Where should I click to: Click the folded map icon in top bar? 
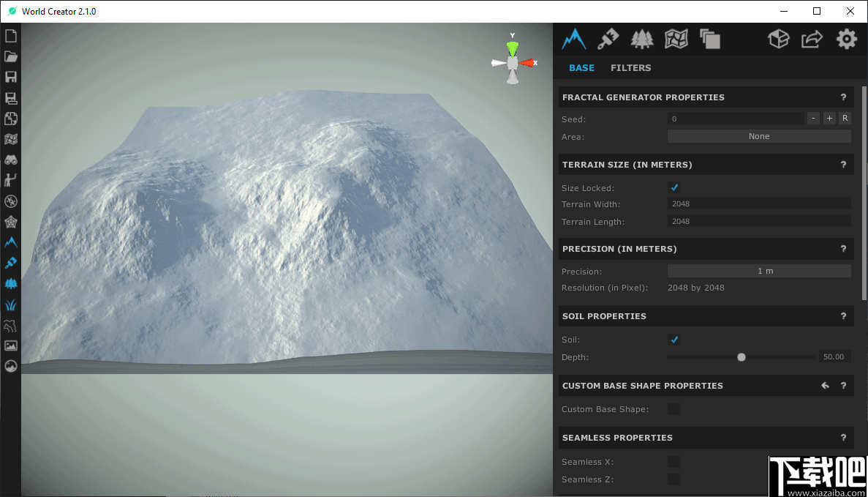[676, 38]
